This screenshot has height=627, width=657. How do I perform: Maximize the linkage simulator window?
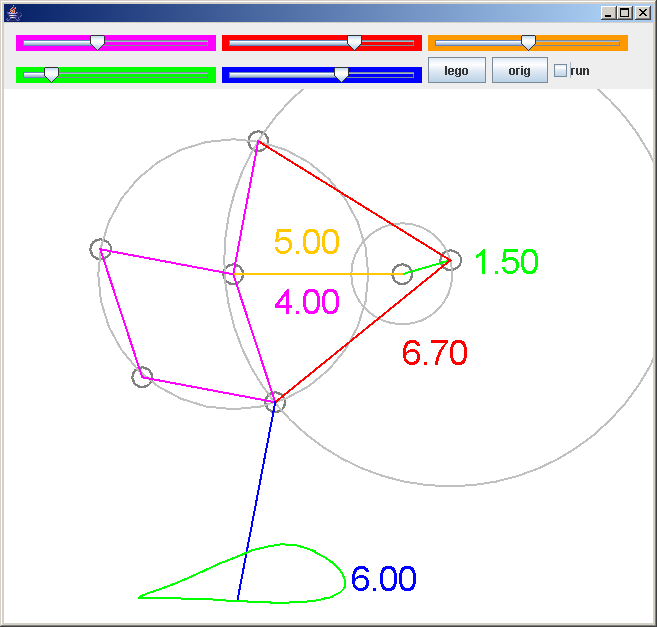(625, 13)
